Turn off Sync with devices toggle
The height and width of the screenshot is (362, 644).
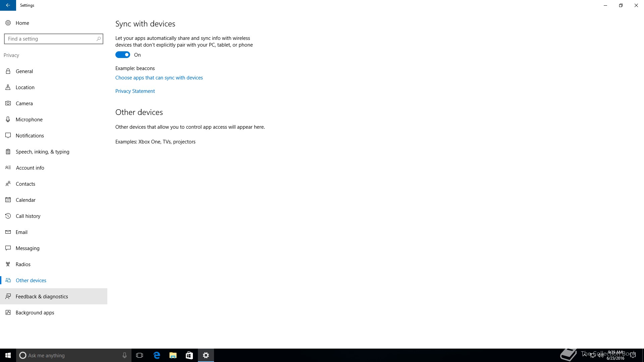tap(123, 55)
